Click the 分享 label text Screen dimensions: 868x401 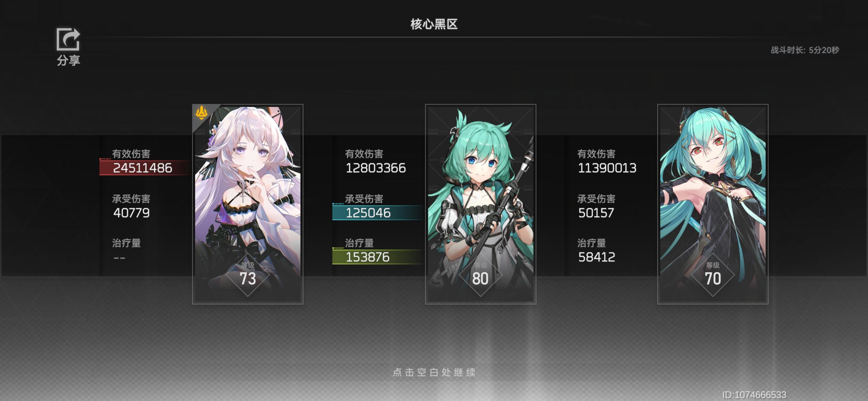tap(68, 60)
